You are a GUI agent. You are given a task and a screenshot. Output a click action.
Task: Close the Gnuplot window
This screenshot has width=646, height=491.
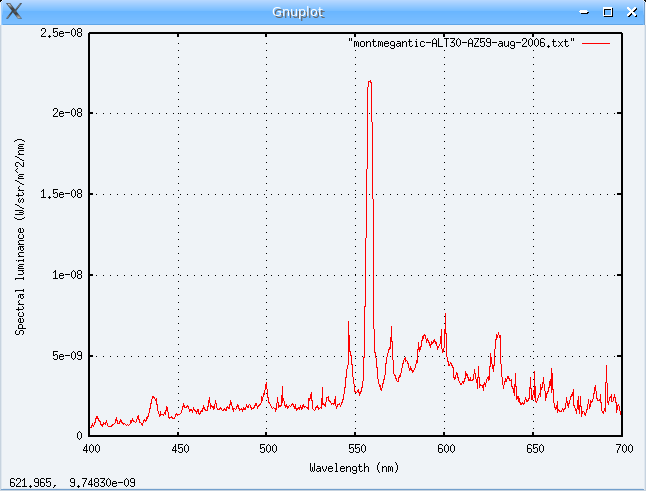630,12
